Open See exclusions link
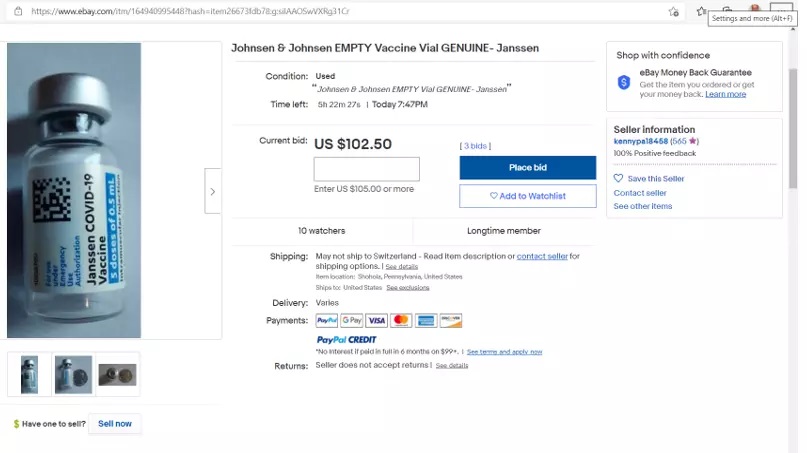The width and height of the screenshot is (807, 453). (x=408, y=287)
